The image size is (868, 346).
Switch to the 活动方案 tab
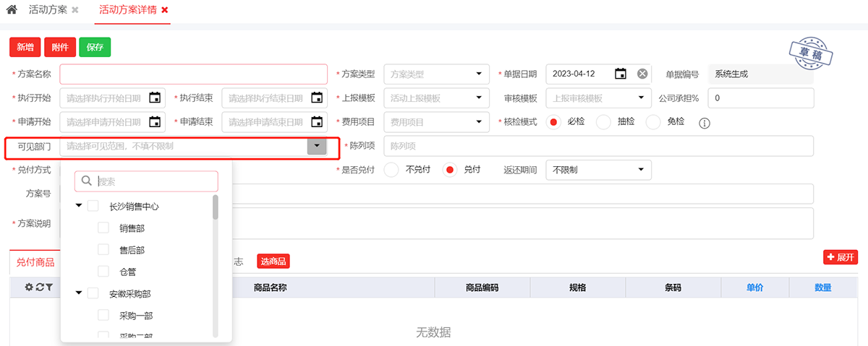[x=48, y=10]
